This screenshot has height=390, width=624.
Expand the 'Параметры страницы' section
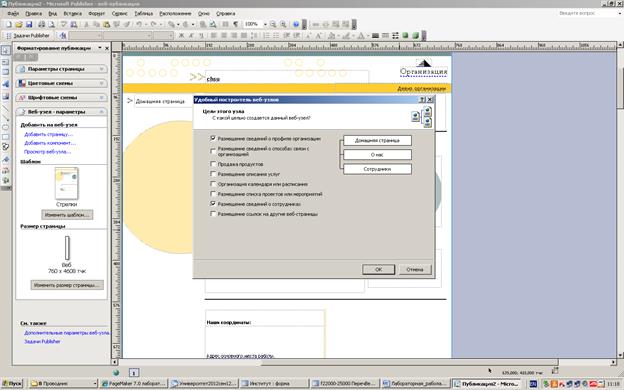point(62,69)
